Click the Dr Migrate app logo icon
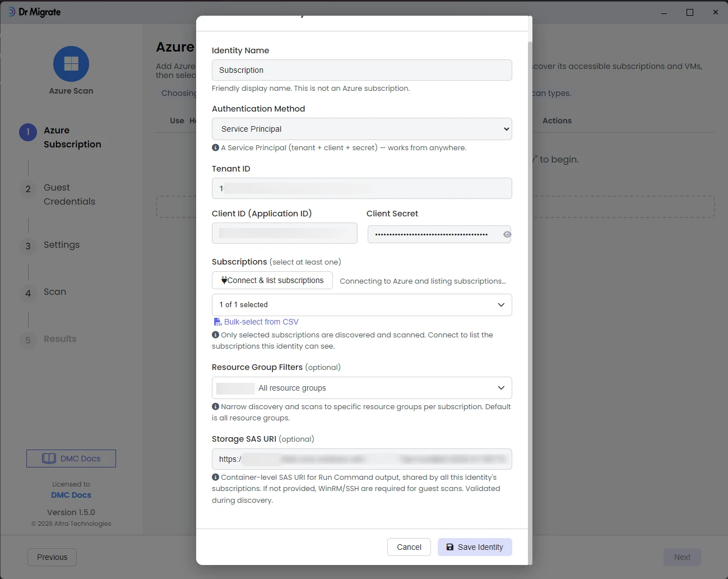728x579 pixels. (x=11, y=12)
